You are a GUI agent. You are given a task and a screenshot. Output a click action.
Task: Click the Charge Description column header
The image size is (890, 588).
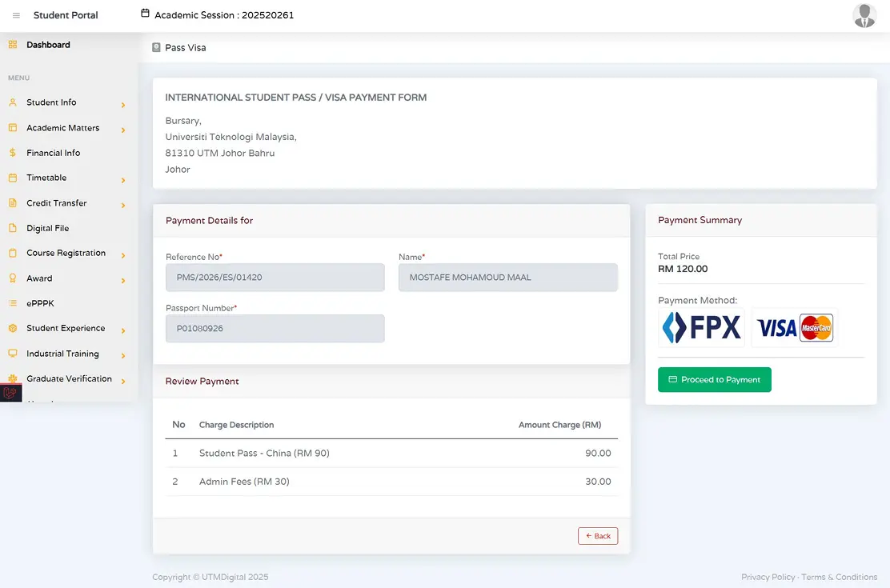[236, 425]
